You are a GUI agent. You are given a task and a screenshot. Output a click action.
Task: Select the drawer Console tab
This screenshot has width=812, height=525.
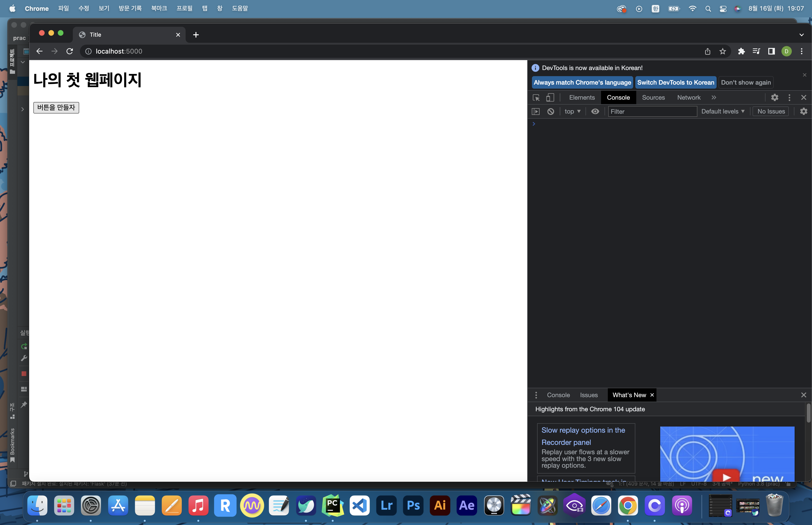pos(558,395)
